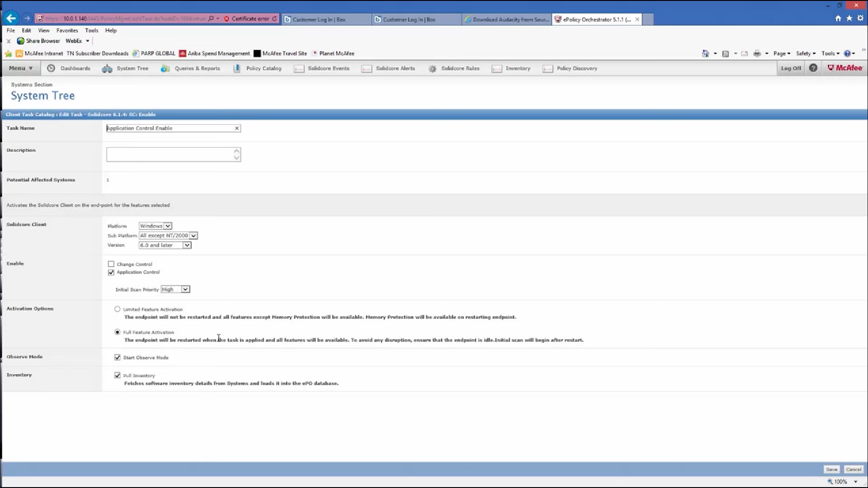Open System Tree icon in navigation bar
This screenshot has width=868, height=488.
(x=107, y=69)
